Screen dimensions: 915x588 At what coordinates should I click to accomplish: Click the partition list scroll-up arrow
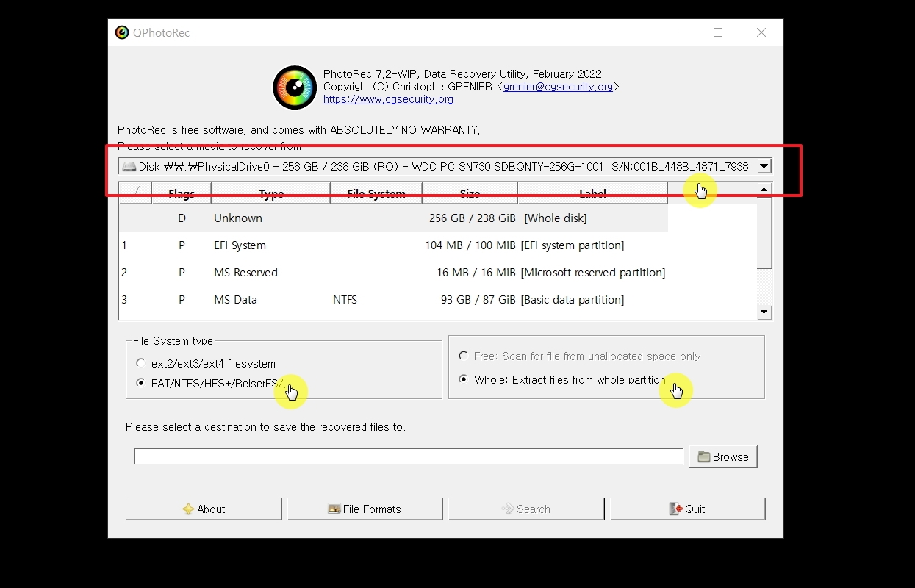[764, 190]
